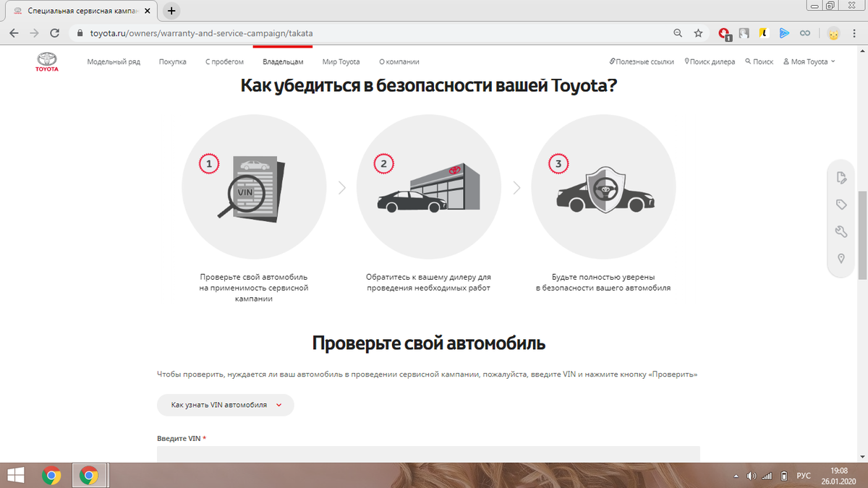
Task: Click inside the Введите VIN input field
Action: [x=427, y=454]
